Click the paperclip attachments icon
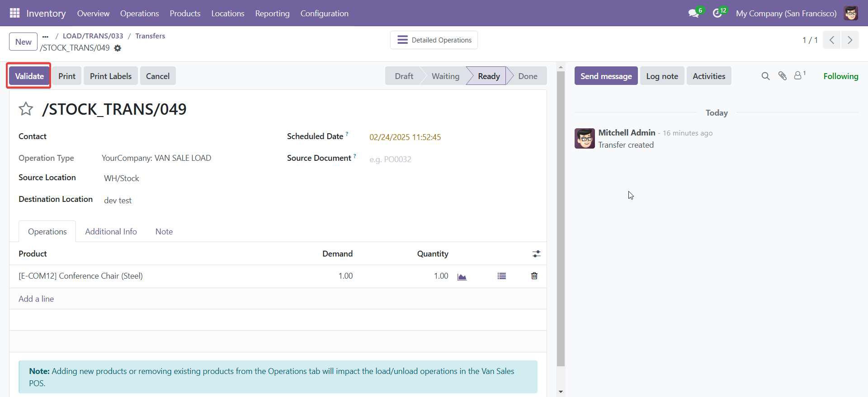Image resolution: width=868 pixels, height=397 pixels. click(x=782, y=76)
